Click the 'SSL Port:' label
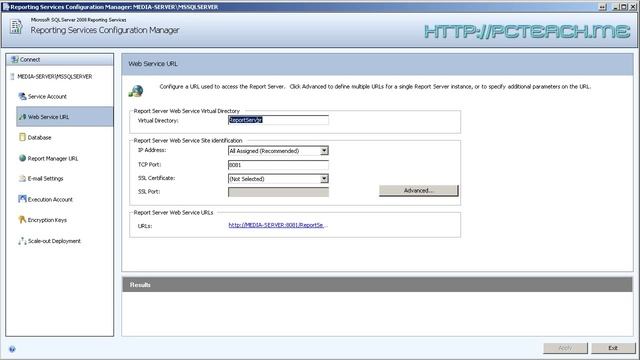 coord(149,191)
